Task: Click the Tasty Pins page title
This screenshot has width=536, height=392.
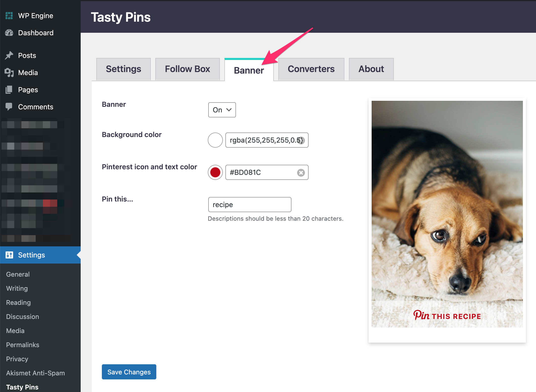Action: [x=121, y=17]
